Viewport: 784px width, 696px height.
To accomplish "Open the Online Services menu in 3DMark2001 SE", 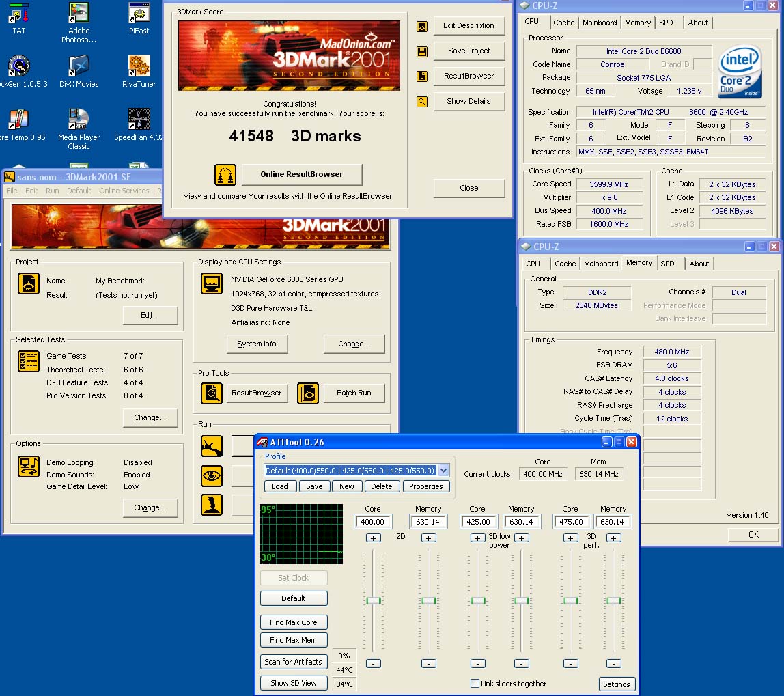I will point(124,191).
